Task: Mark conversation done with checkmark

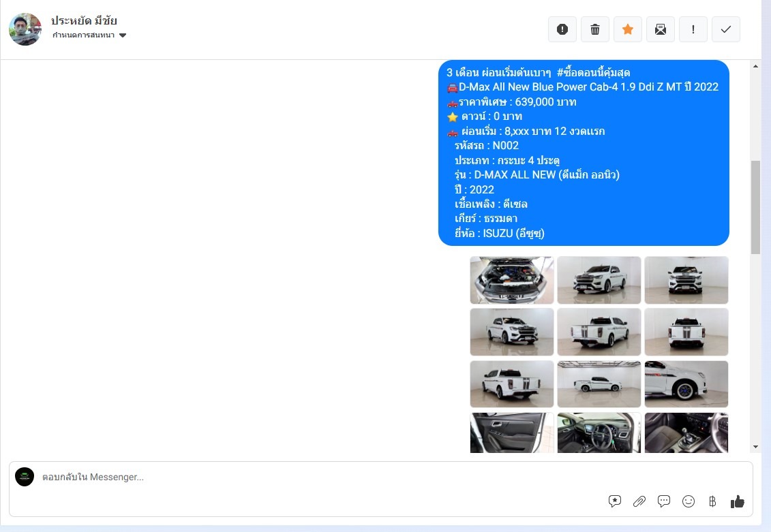Action: (726, 29)
